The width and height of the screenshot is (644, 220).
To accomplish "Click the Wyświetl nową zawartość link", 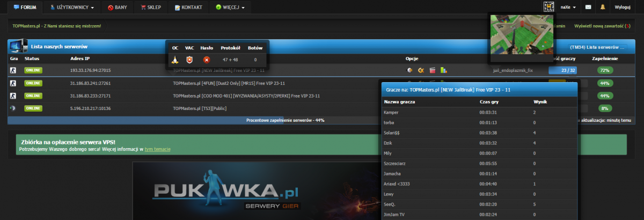I will pyautogui.click(x=602, y=26).
